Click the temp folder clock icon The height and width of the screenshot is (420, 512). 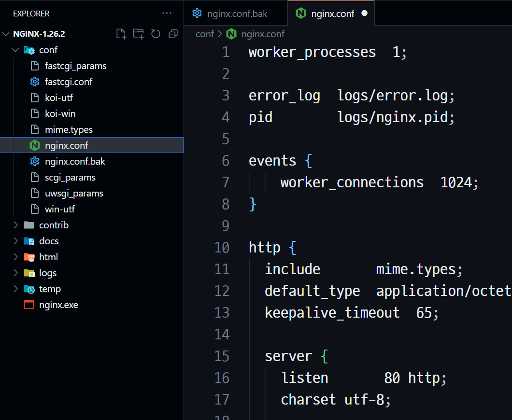point(29,289)
